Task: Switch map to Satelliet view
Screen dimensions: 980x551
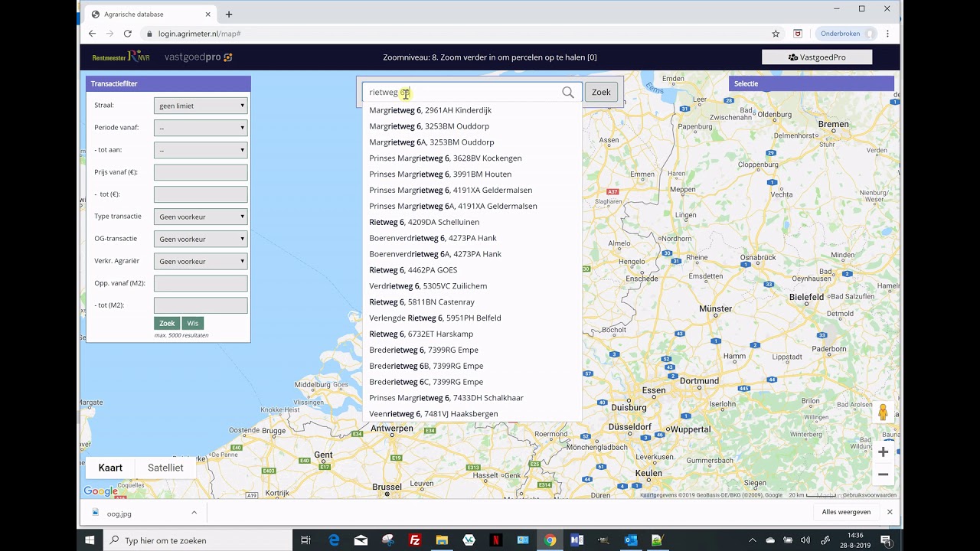Action: click(165, 468)
